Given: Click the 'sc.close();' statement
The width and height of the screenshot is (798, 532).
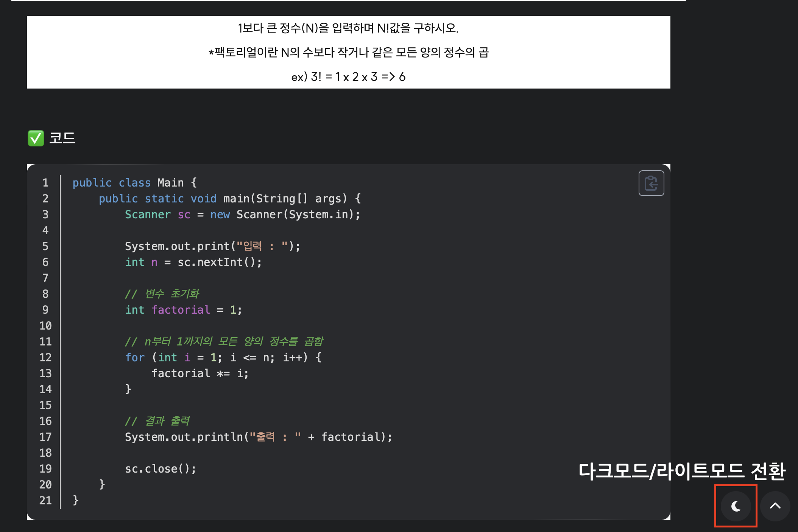Looking at the screenshot, I should 161,469.
